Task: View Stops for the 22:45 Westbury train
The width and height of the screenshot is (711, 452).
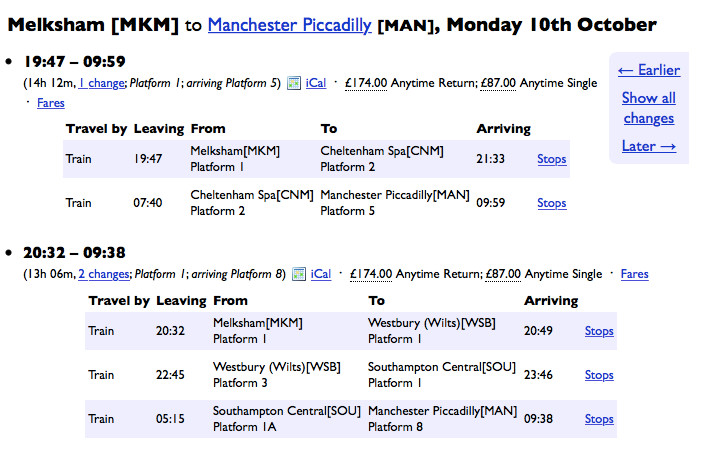Action: pos(599,375)
